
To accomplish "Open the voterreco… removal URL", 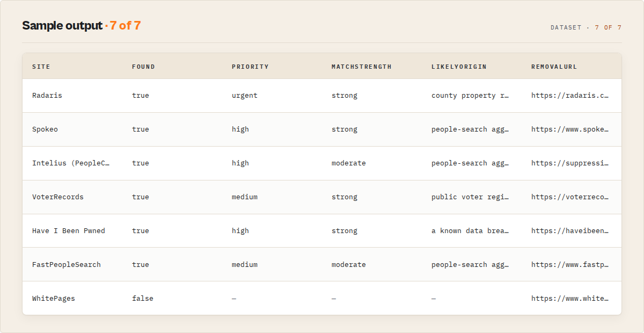I will tap(570, 197).
